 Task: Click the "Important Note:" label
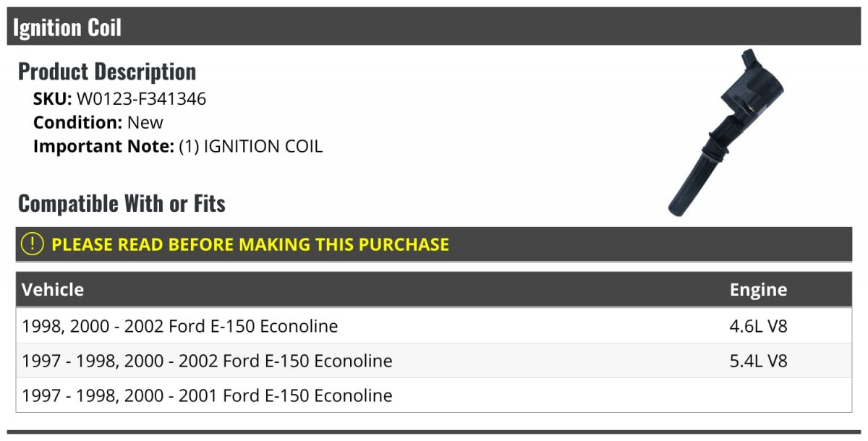(104, 146)
